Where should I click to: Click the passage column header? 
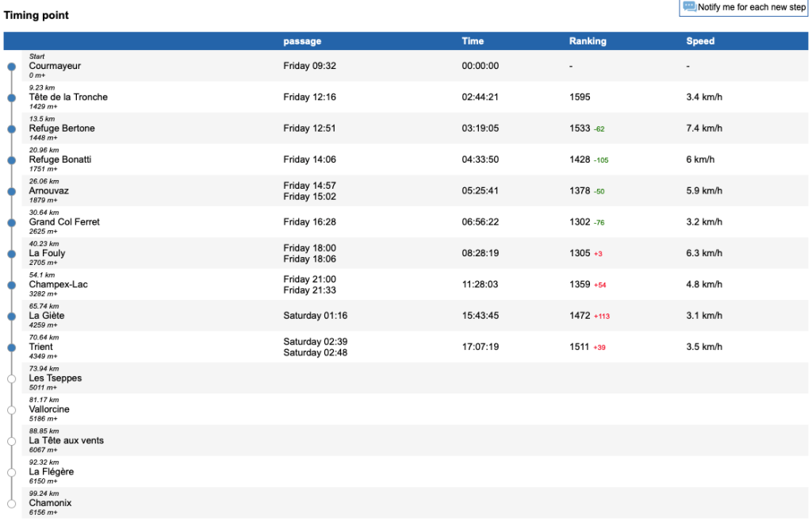(302, 41)
